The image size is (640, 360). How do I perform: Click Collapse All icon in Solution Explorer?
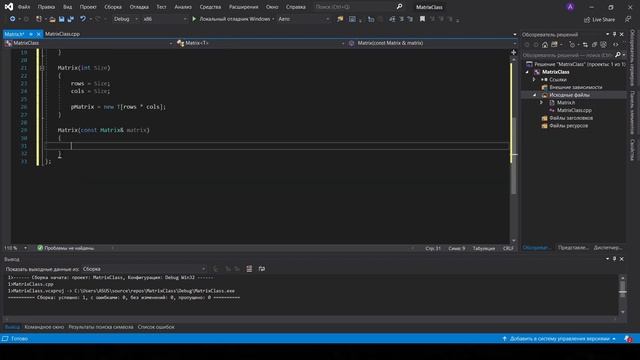[594, 45]
